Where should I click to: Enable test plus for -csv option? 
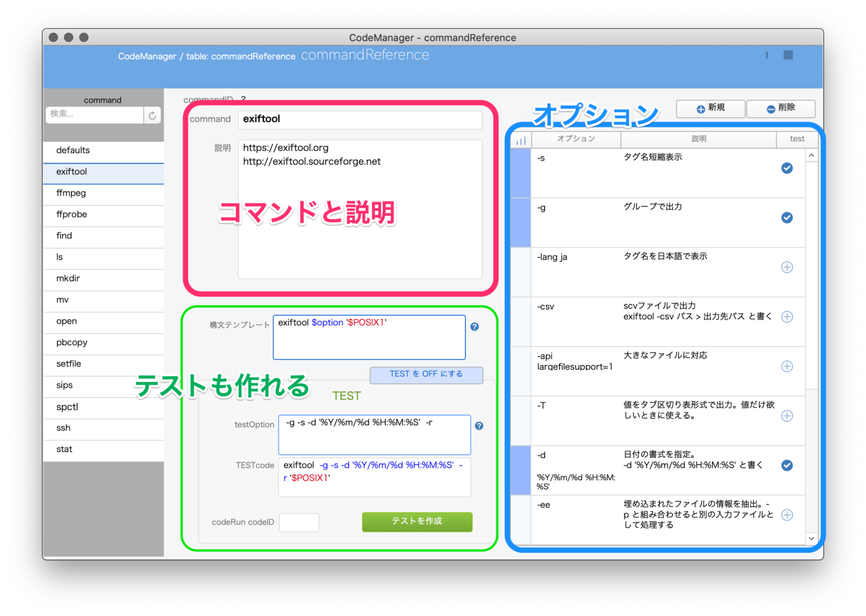point(787,317)
